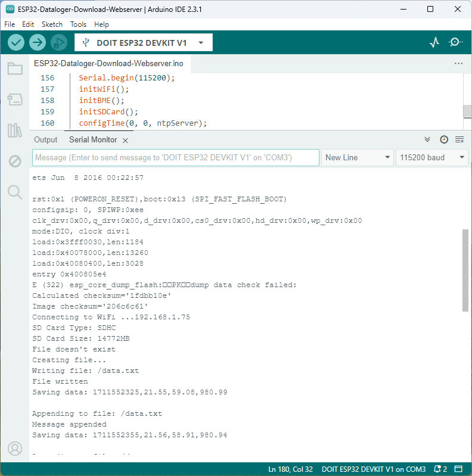
Task: Toggle bottom panel icon in status bar
Action: click(458, 469)
